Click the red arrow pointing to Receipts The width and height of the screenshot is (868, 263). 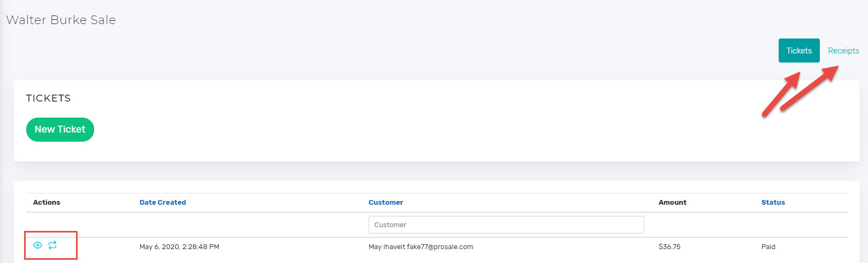[x=809, y=88]
